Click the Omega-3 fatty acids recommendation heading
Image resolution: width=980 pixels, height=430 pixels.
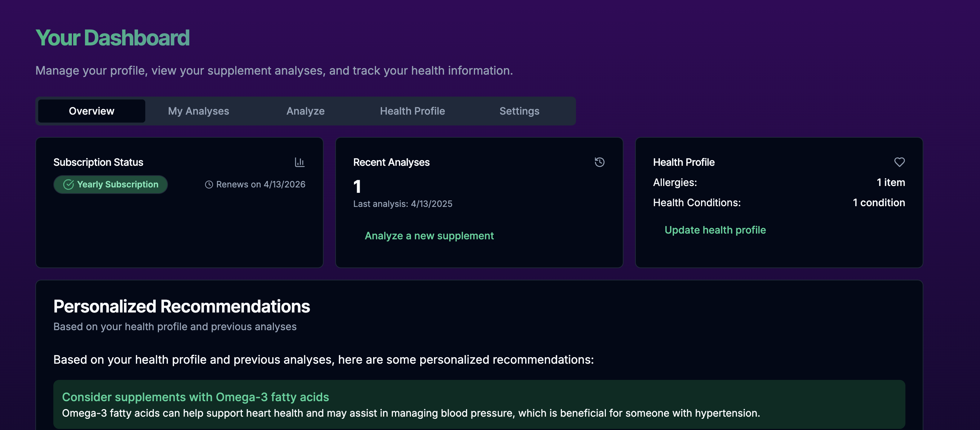[x=195, y=397]
